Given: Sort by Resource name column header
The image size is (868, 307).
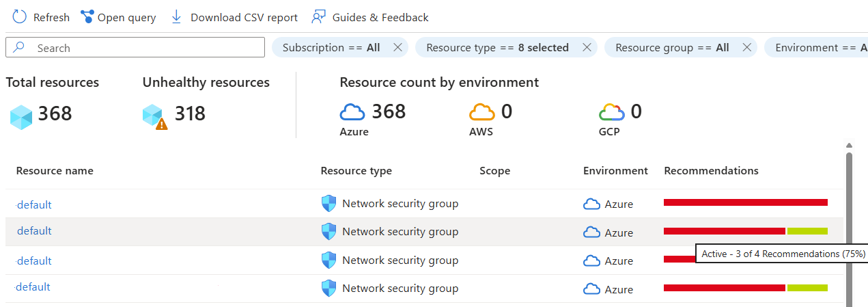Looking at the screenshot, I should point(55,171).
